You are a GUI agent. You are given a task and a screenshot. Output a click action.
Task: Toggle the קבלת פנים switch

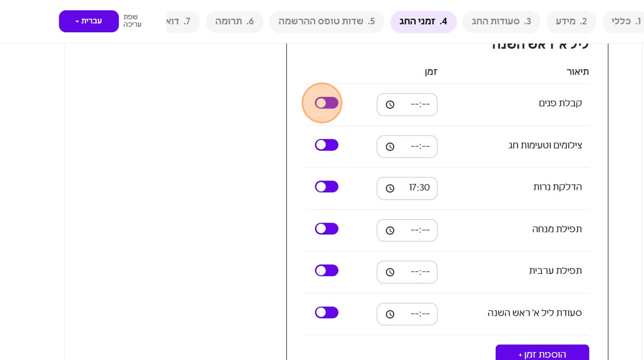pyautogui.click(x=327, y=103)
